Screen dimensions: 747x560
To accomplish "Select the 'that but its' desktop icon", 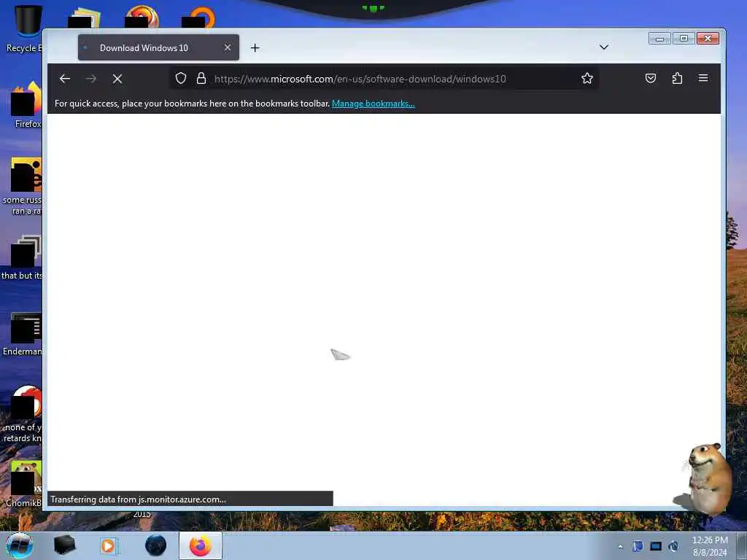I will pos(23,257).
